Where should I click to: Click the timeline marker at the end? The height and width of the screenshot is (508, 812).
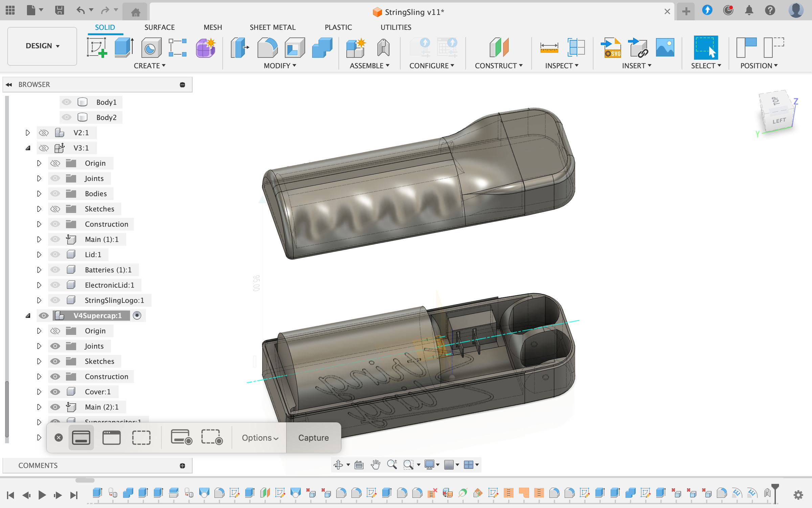pos(775,489)
